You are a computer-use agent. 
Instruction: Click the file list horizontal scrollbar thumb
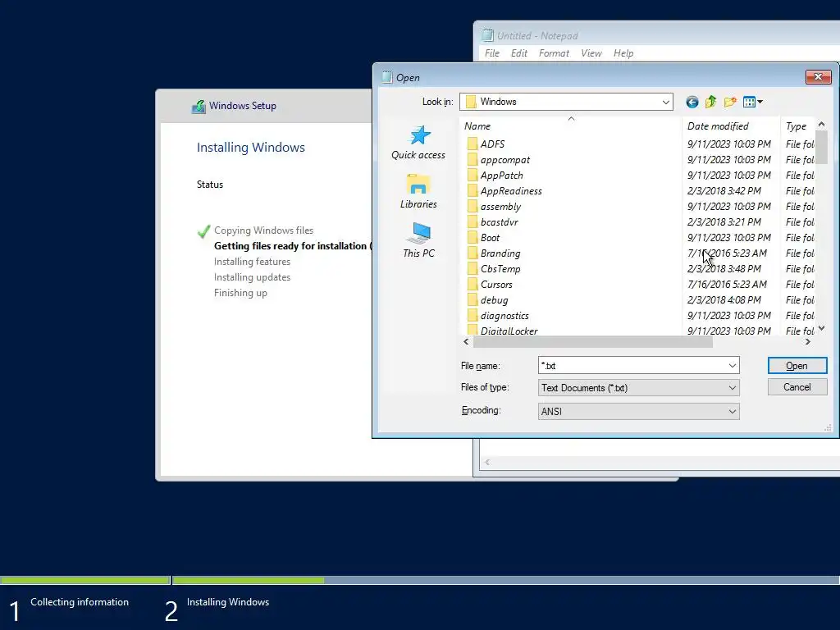coord(592,342)
